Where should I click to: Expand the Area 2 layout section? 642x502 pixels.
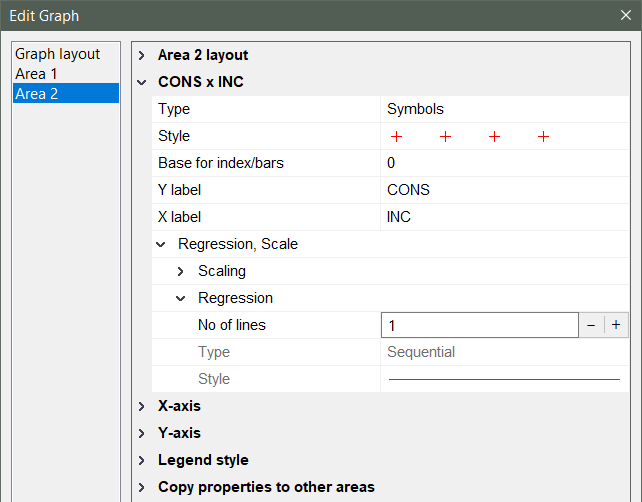141,56
